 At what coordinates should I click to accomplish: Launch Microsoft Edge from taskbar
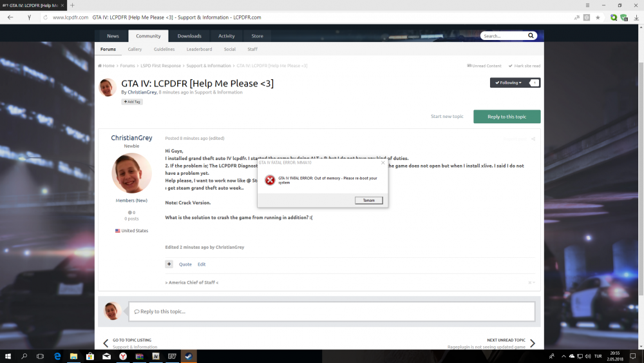coord(57,356)
